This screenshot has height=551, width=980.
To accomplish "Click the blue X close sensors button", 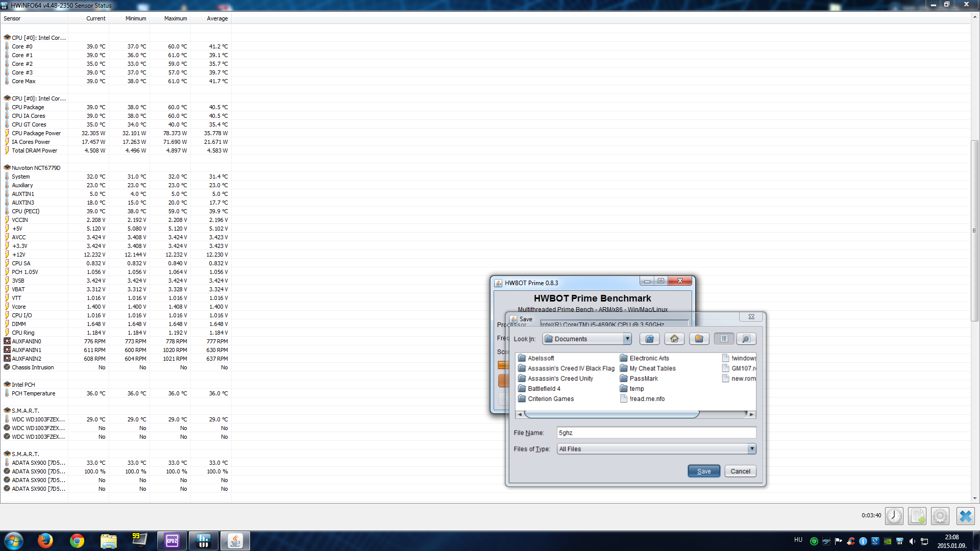I will point(965,516).
